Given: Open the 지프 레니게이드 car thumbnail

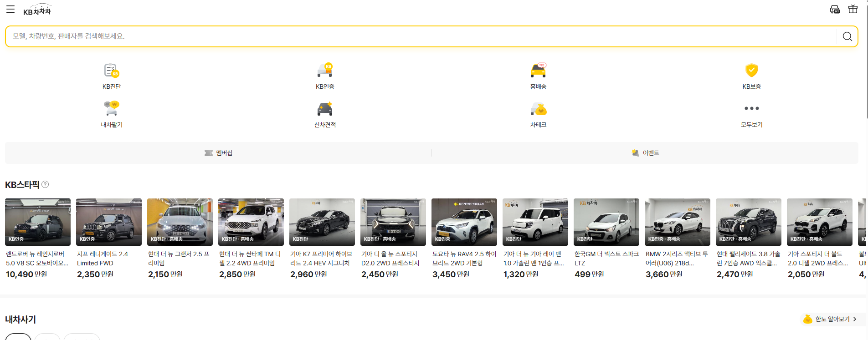Looking at the screenshot, I should pos(109,222).
